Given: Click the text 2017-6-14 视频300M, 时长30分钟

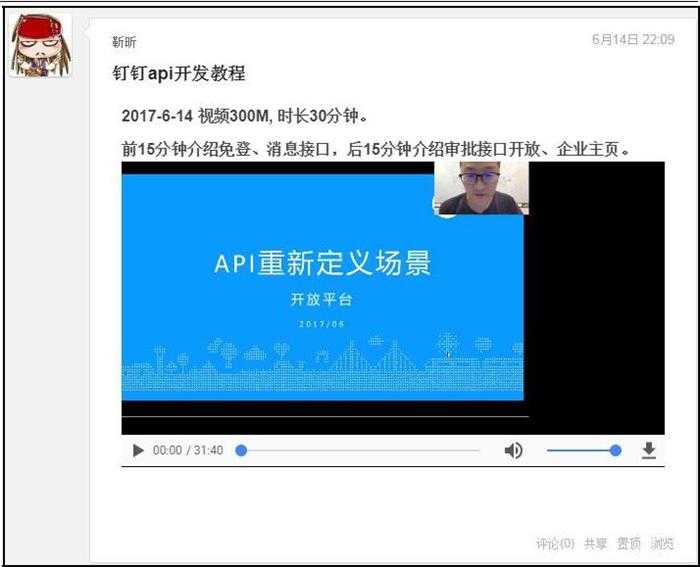Looking at the screenshot, I should (x=245, y=116).
